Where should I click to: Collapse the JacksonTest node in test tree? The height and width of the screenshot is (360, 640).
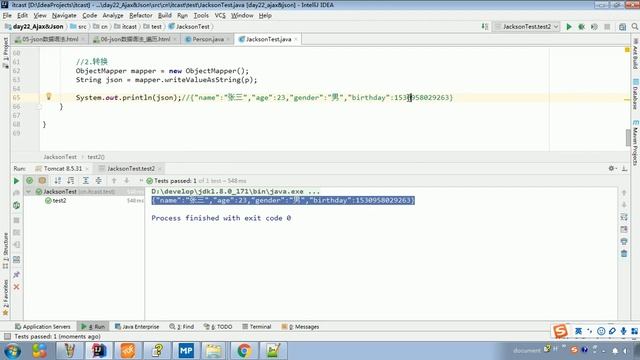(29, 191)
